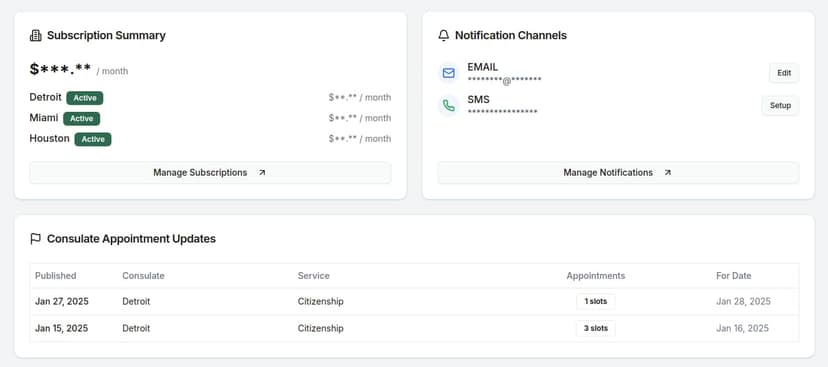Click the Detroit Active badge
The image size is (828, 367).
click(x=84, y=98)
